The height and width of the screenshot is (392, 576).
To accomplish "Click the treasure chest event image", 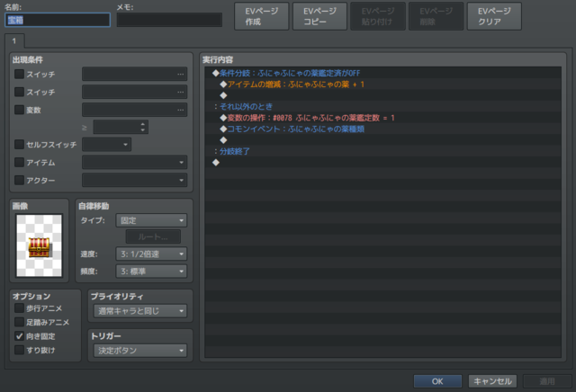I will coord(39,245).
